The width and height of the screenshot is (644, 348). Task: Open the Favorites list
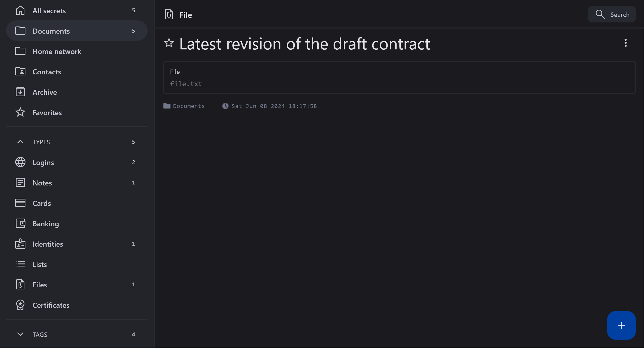[x=47, y=113]
